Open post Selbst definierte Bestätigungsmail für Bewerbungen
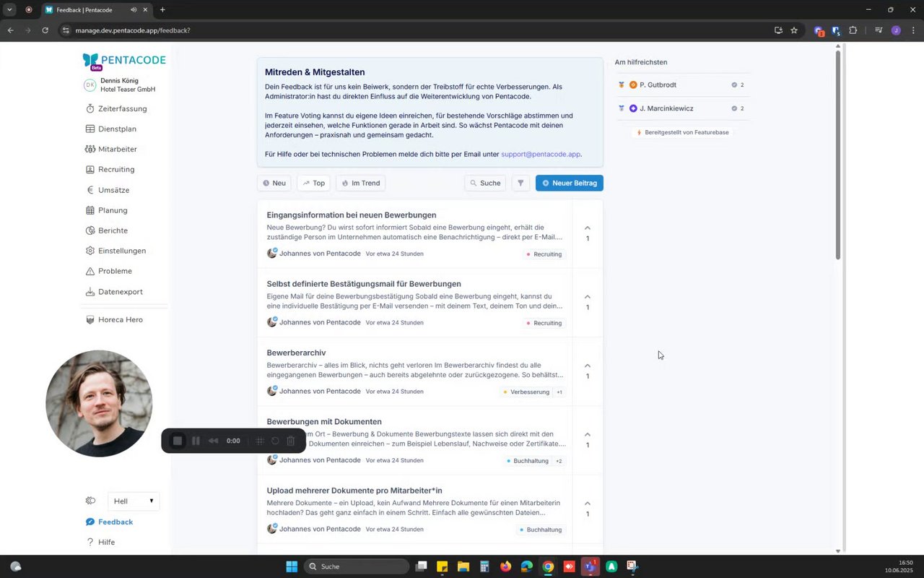Viewport: 924px width, 578px height. click(x=364, y=284)
